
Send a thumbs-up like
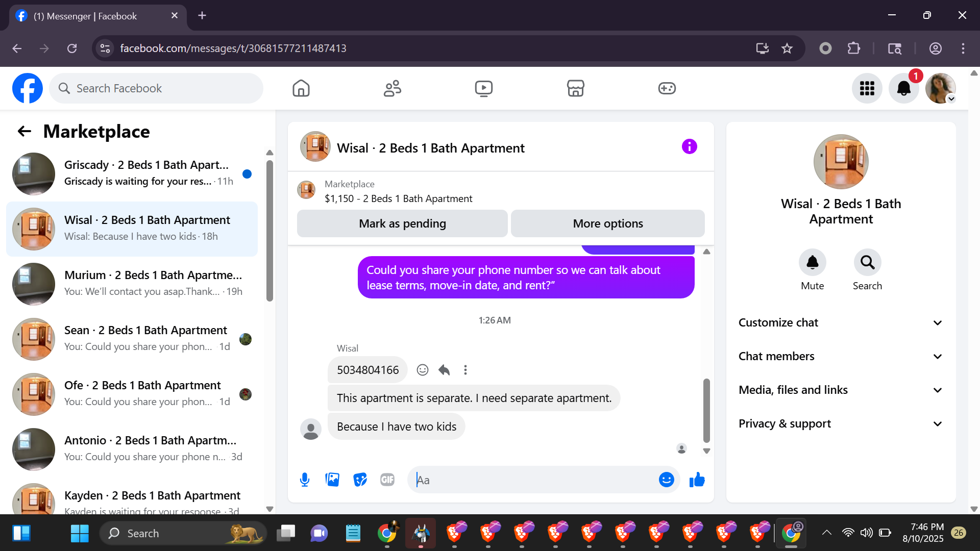(697, 480)
